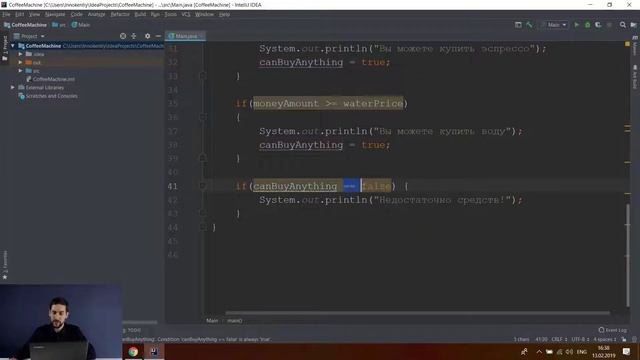
Task: Select CoffeeMachine in navigation breadcrumb bar
Action: [x=25, y=25]
